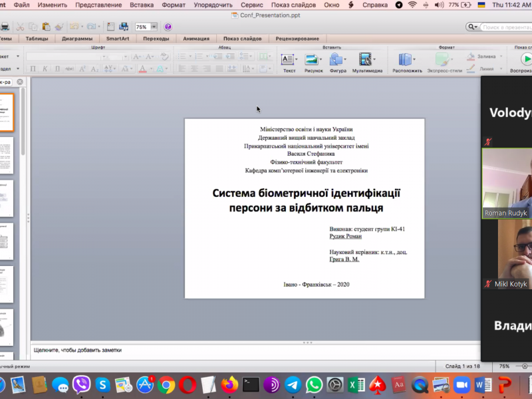532x399 pixels.
Task: Toggle the italic К formatting button
Action: [x=45, y=68]
